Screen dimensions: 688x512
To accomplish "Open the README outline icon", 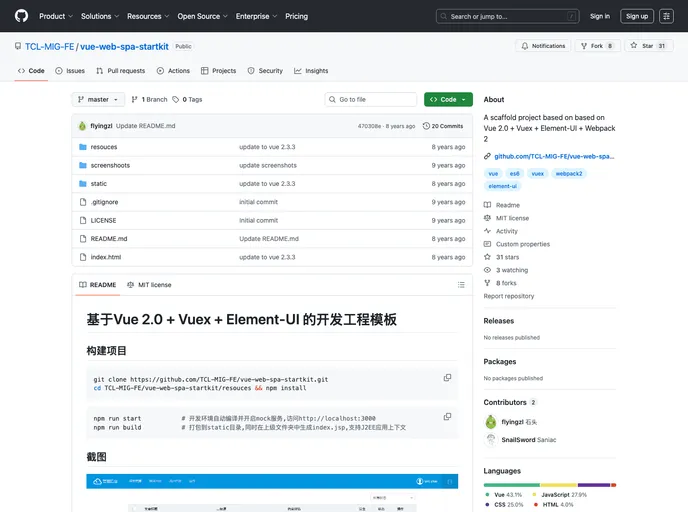I will 461,285.
